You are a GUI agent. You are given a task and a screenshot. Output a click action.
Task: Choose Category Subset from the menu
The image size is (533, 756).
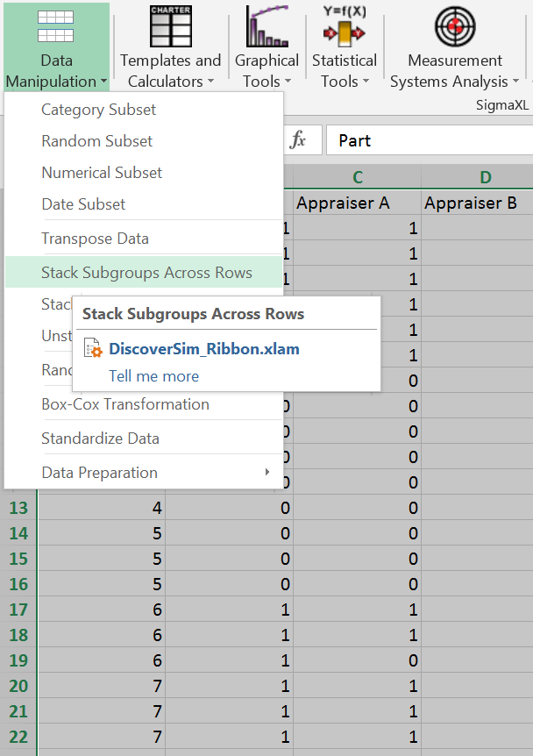[x=99, y=110]
